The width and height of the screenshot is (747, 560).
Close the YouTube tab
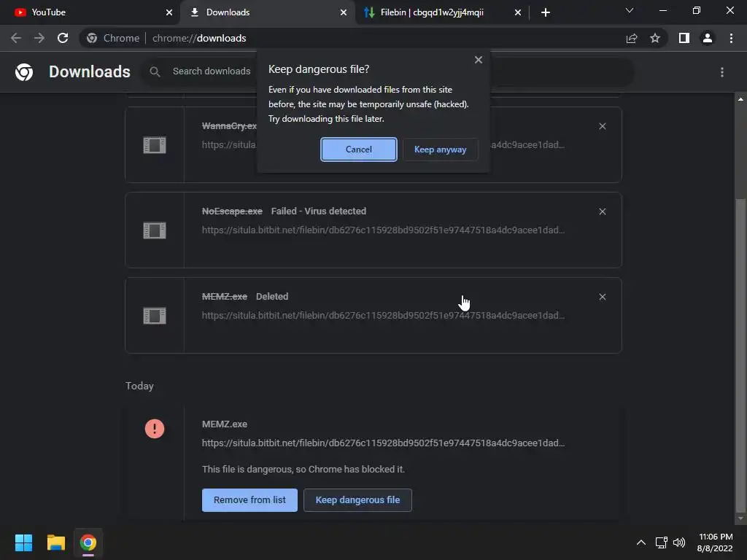tap(169, 12)
